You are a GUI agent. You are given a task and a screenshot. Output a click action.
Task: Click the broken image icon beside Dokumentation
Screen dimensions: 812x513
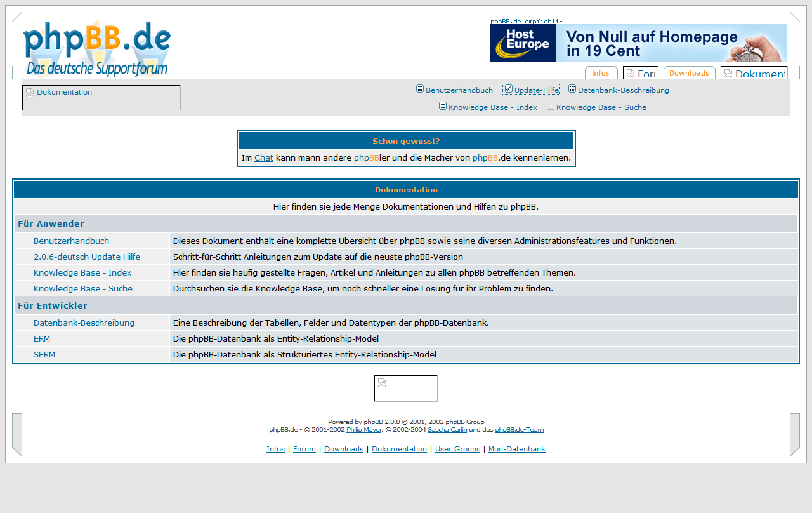click(30, 93)
